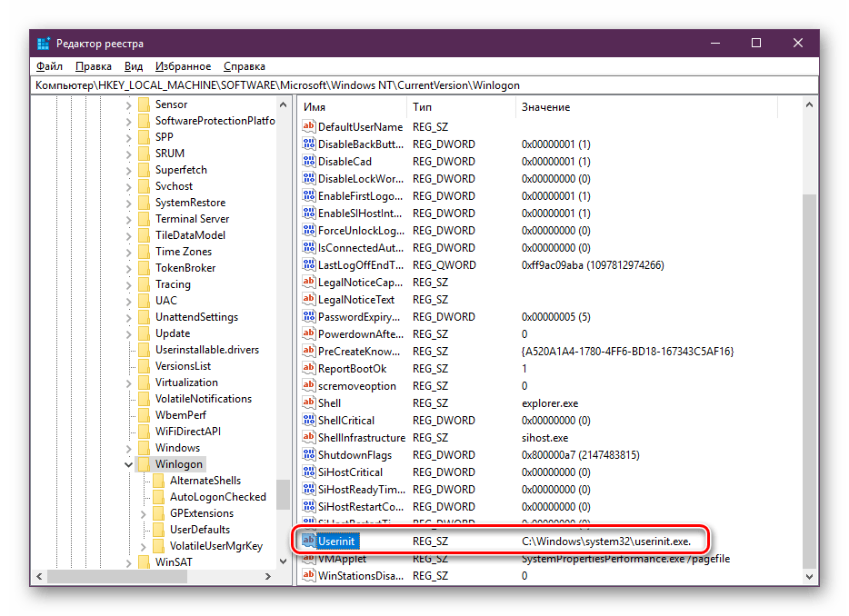Open the Избранное menu

coord(183,66)
